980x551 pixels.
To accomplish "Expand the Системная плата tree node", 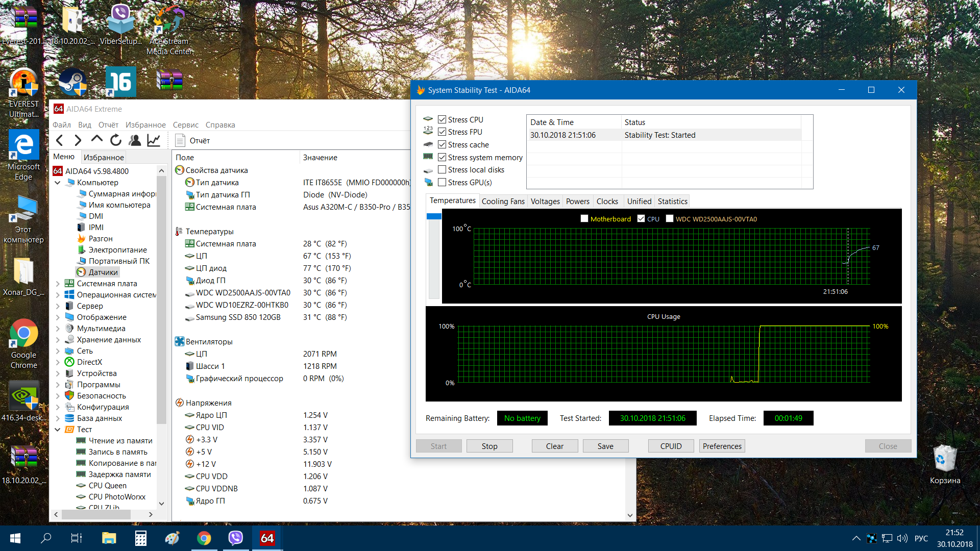I will pos(58,284).
